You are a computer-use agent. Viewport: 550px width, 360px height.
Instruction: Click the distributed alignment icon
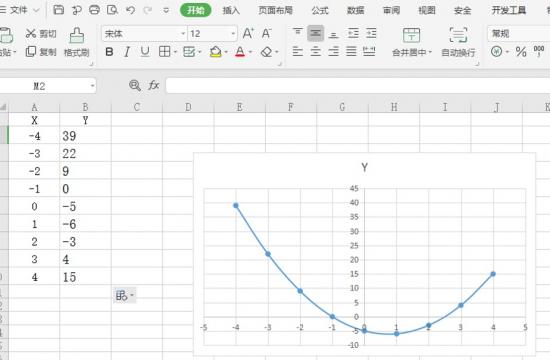(369, 52)
